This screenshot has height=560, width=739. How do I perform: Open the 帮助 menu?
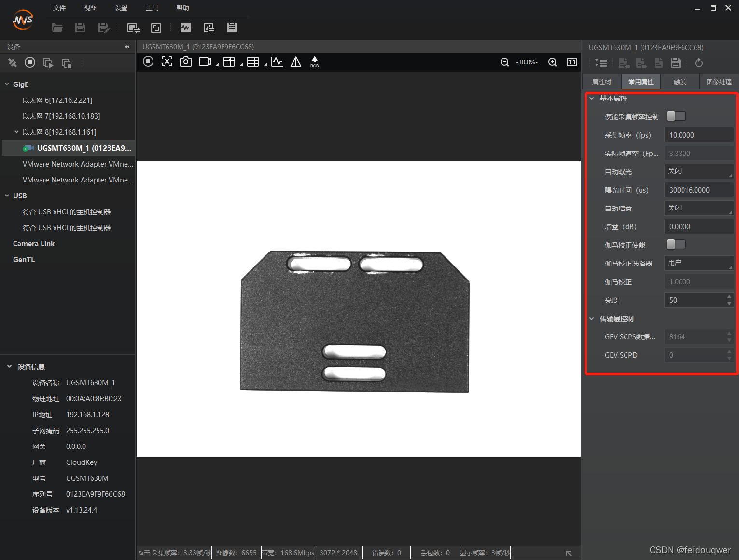(183, 8)
